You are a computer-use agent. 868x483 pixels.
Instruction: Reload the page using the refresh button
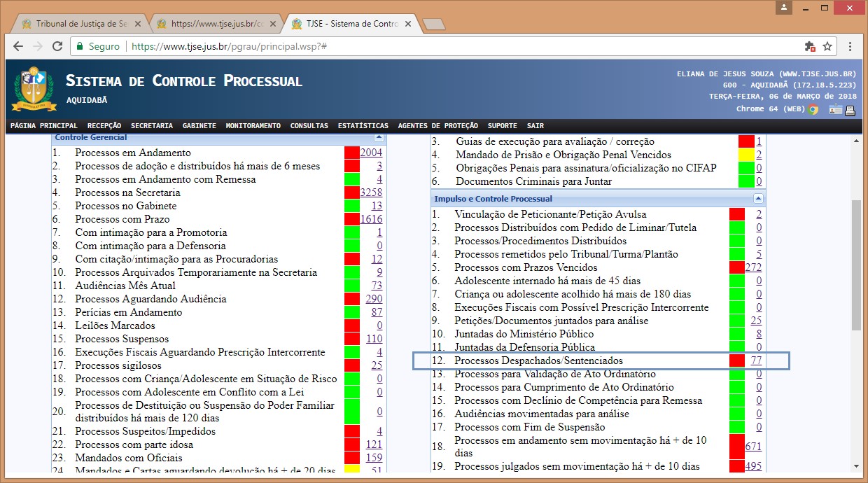click(57, 46)
